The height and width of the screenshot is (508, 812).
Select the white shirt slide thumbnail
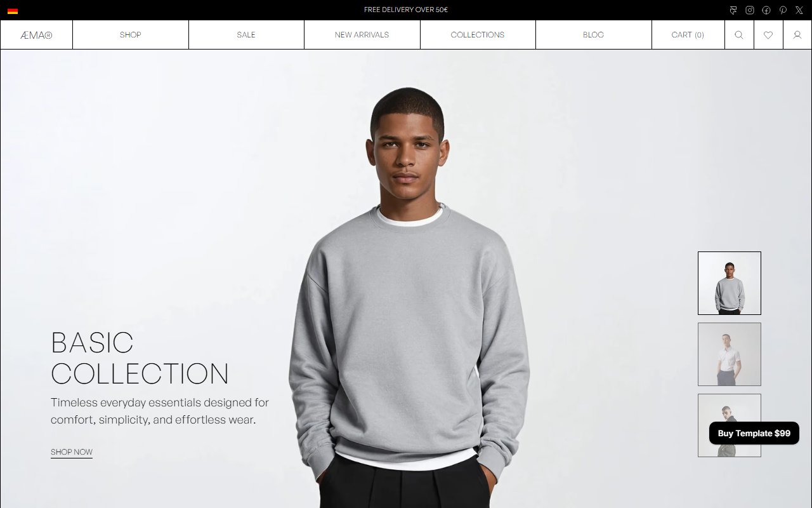pyautogui.click(x=730, y=354)
